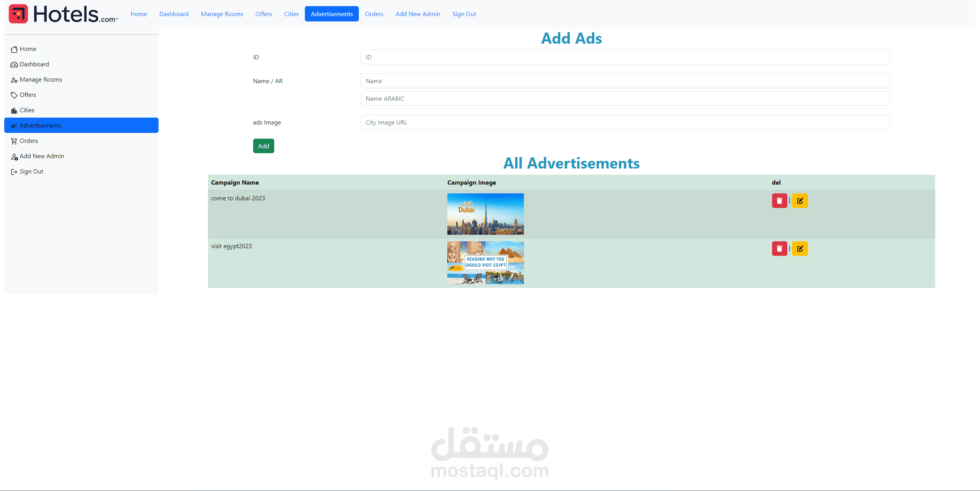
Task: Focus the ID input field
Action: click(625, 57)
